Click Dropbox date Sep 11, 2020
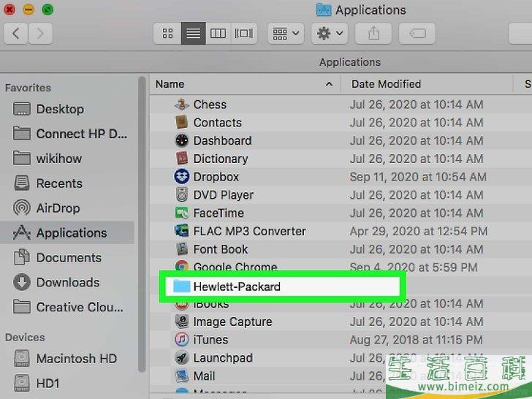532x399 pixels. click(418, 177)
